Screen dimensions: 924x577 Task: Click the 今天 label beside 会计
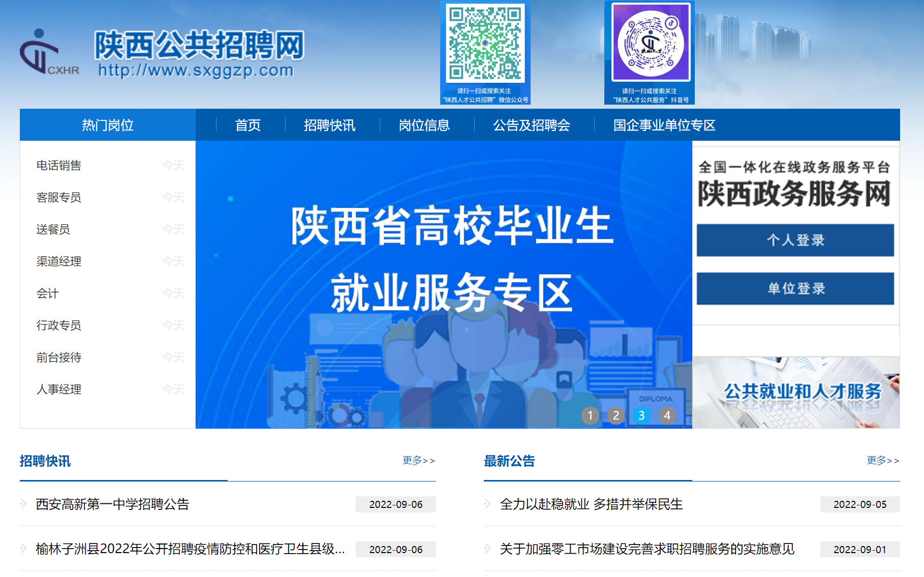tap(173, 294)
